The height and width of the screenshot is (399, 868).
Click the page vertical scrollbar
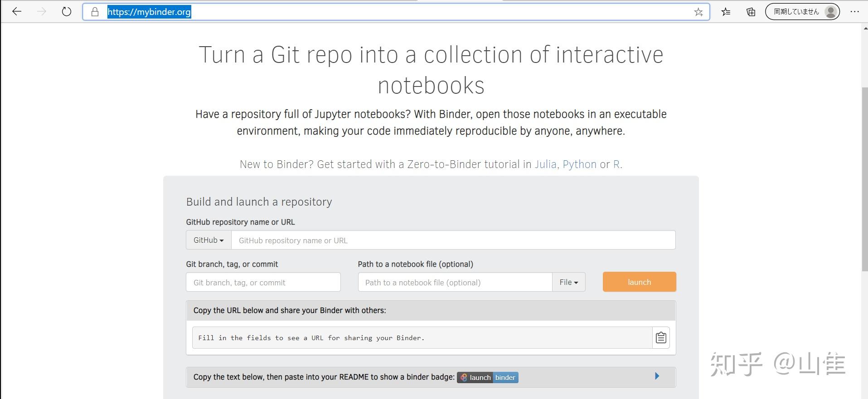pyautogui.click(x=864, y=181)
